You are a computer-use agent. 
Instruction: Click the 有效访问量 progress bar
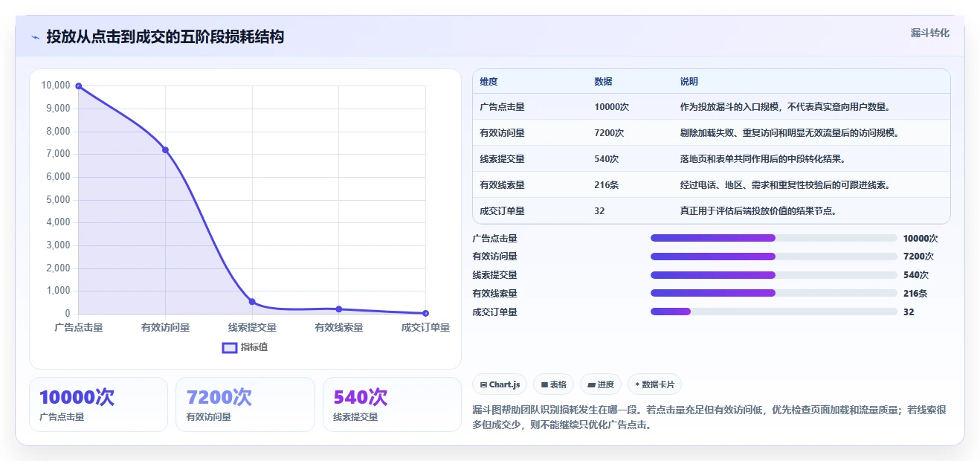point(773,257)
